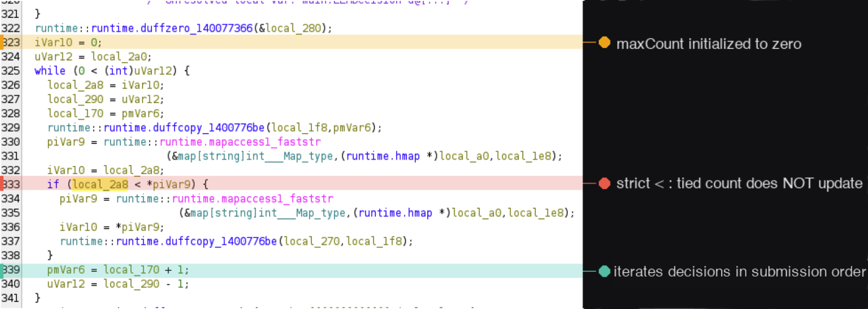Open the runtime.duffzero_140077366 function reference
868x309 pixels.
pyautogui.click(x=172, y=28)
